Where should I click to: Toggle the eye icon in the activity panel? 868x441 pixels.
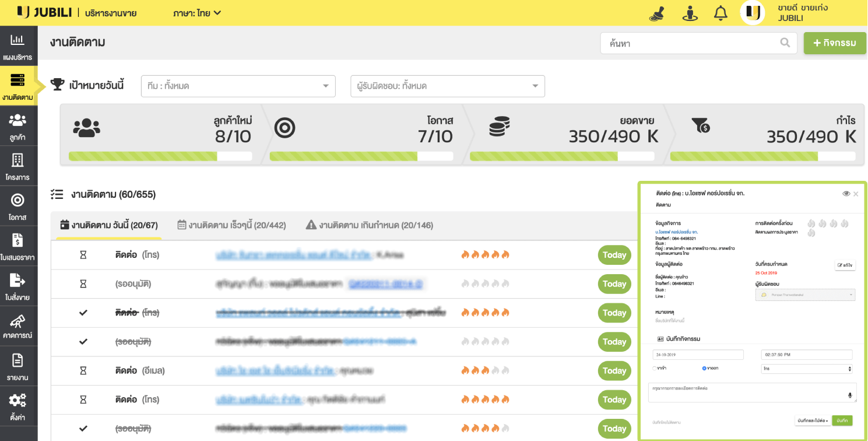coord(846,194)
